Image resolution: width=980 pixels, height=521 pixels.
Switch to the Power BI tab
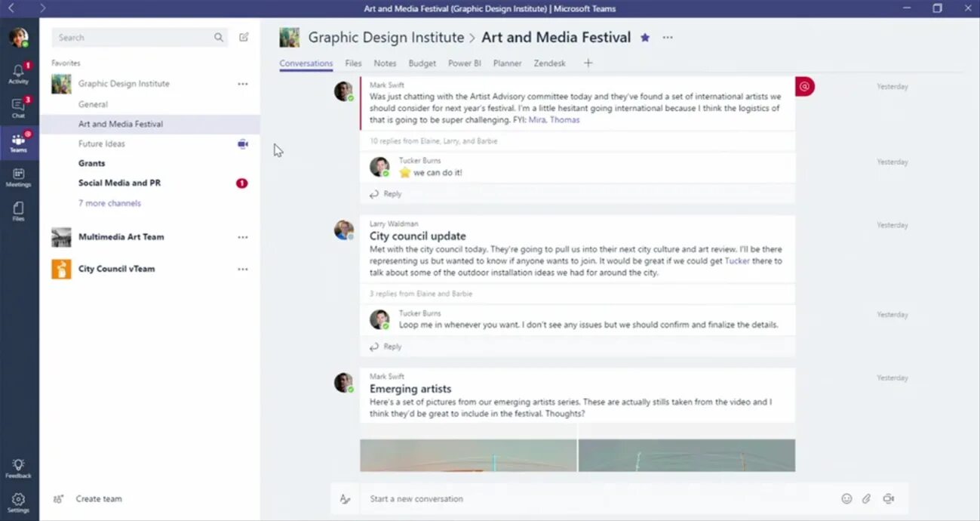[x=465, y=63]
